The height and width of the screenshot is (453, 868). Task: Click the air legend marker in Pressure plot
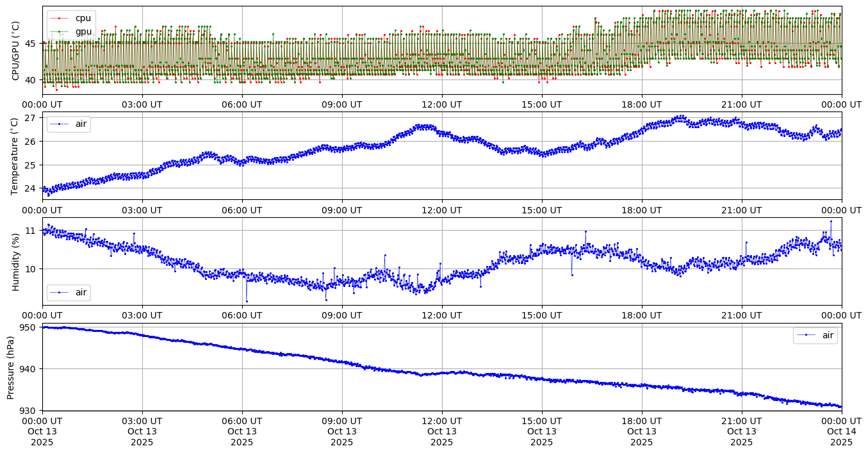pos(806,335)
